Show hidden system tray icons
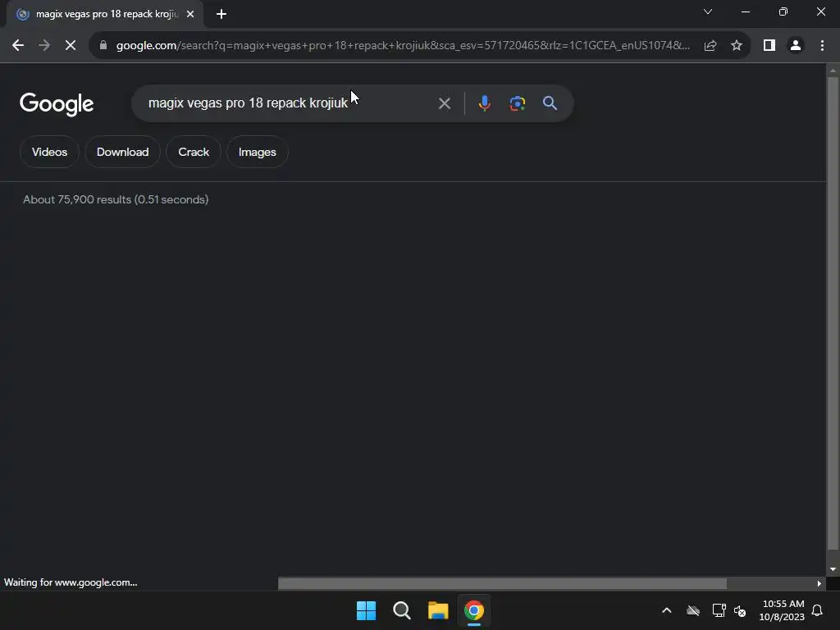 pos(666,610)
